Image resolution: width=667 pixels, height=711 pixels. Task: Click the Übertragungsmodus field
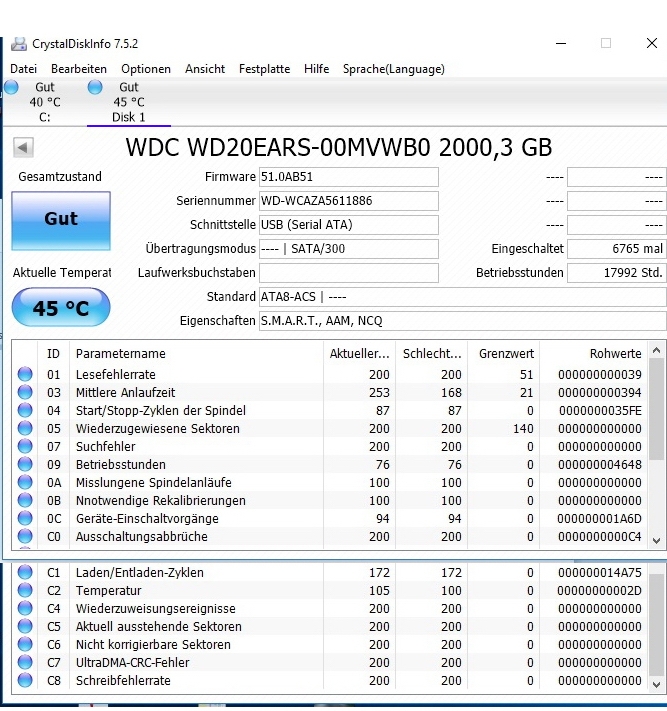click(349, 249)
